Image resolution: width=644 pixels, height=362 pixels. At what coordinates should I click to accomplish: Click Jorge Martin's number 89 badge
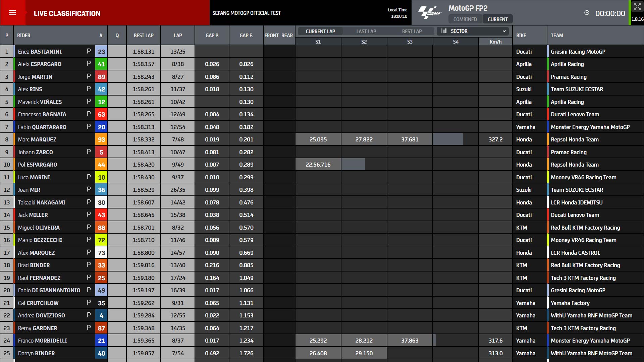click(x=101, y=77)
